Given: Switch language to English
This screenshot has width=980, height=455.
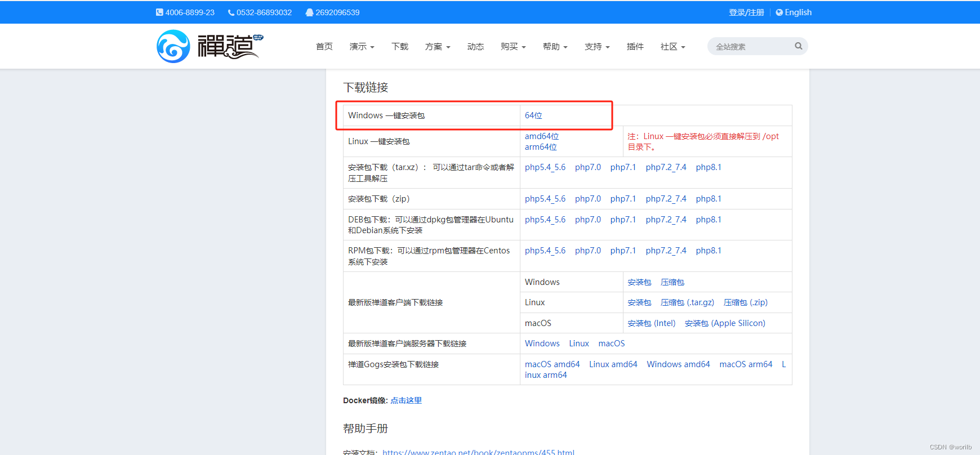Looking at the screenshot, I should [x=798, y=12].
